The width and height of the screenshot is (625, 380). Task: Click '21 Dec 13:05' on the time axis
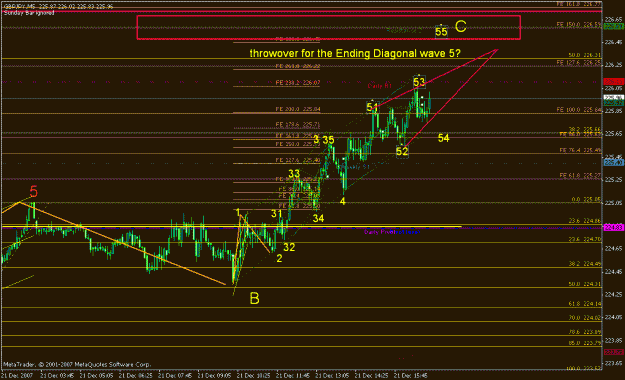coord(332,376)
